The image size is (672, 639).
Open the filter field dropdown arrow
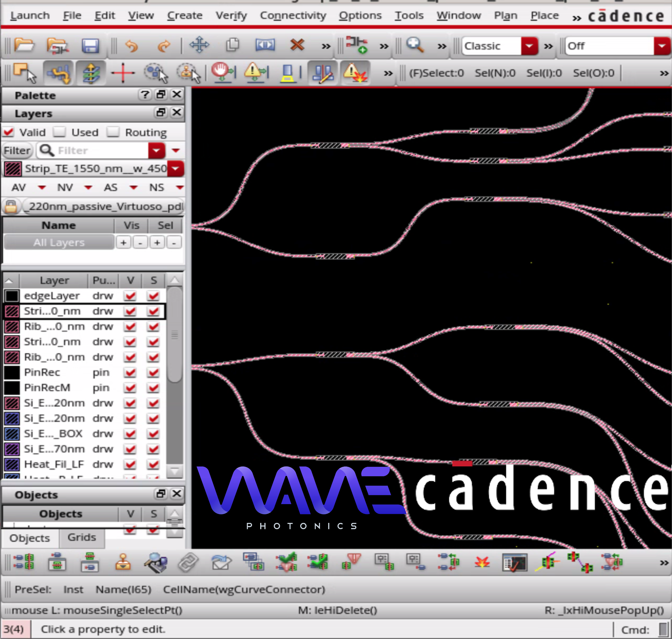tap(156, 150)
